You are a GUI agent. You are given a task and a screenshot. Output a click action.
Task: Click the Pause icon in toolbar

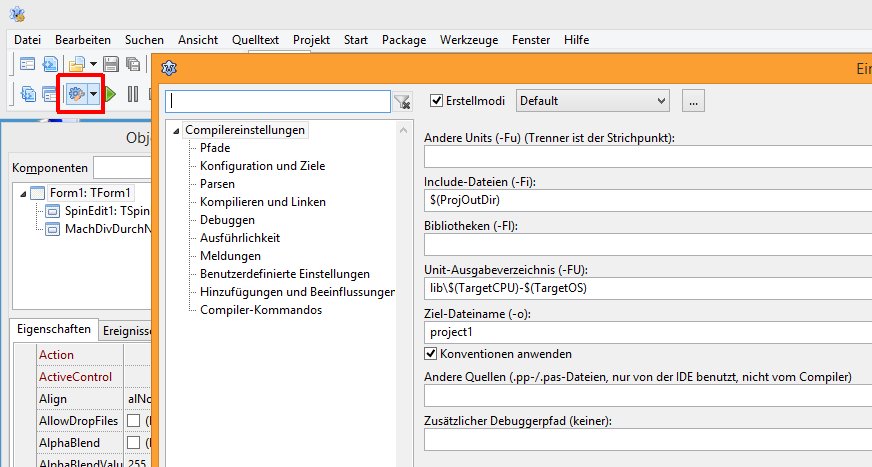click(x=133, y=94)
